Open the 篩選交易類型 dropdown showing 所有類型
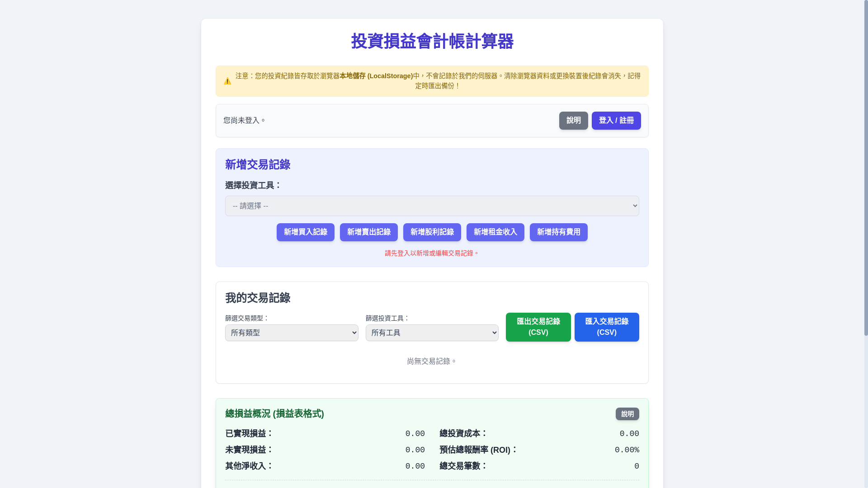 292,333
